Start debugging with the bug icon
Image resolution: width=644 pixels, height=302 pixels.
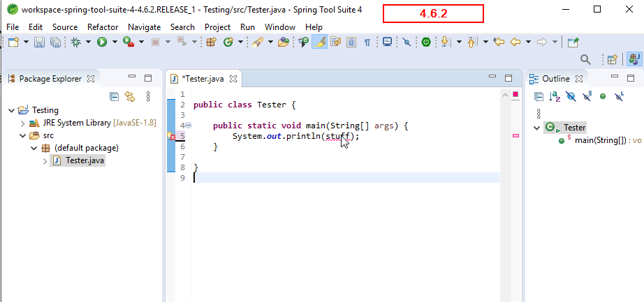76,42
